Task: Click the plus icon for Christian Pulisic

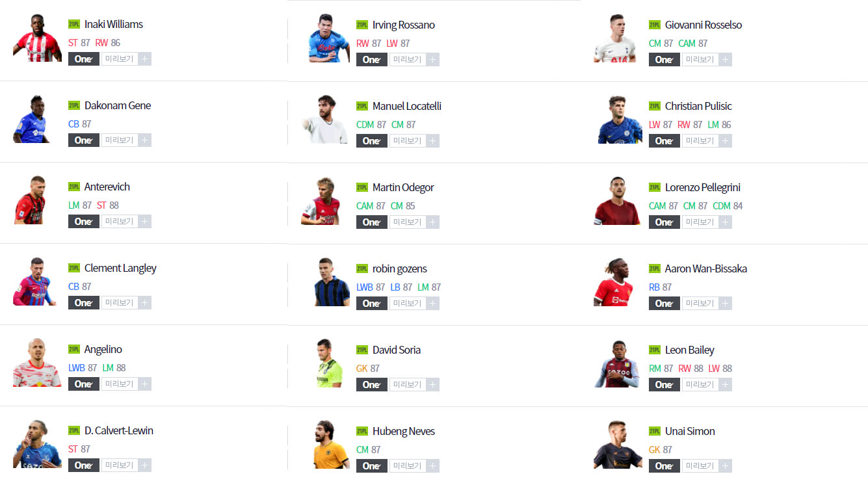Action: point(726,140)
